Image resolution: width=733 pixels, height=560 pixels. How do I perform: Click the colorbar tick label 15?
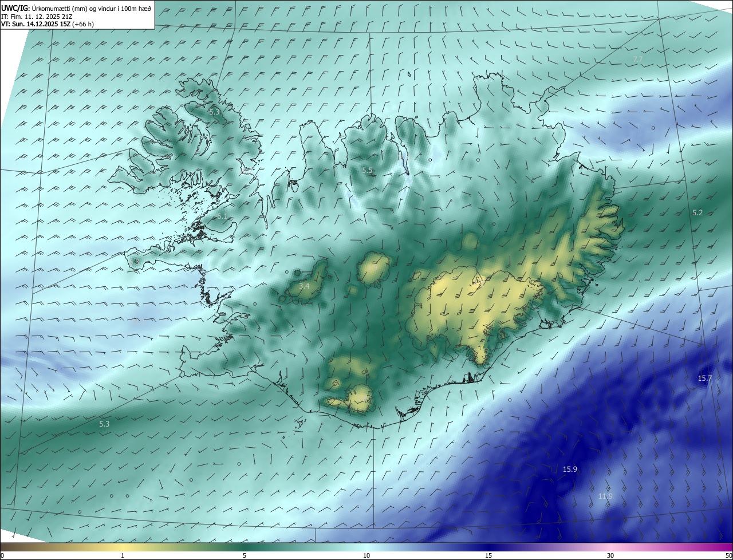[x=488, y=555]
